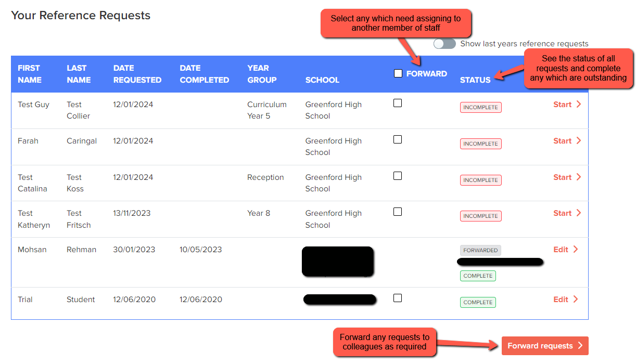Click the FORWARDED badge on Mohsan's row
This screenshot has width=636, height=364.
pos(480,251)
